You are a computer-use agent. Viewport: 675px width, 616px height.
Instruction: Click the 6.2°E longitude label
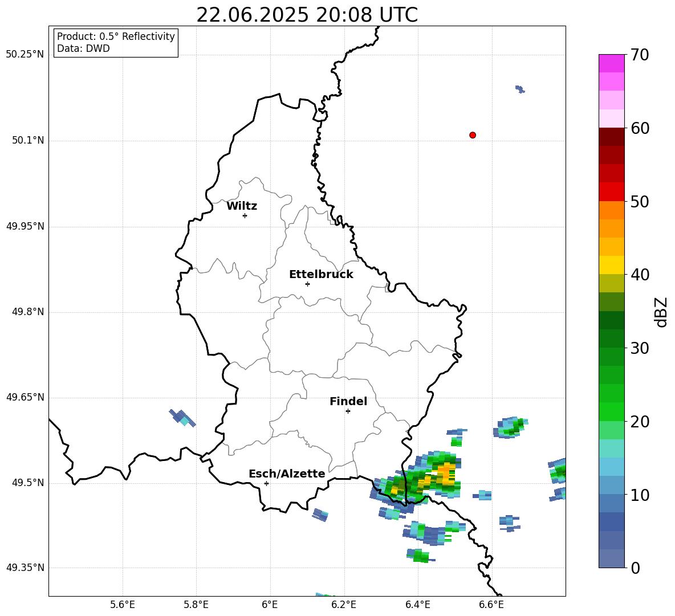click(344, 605)
